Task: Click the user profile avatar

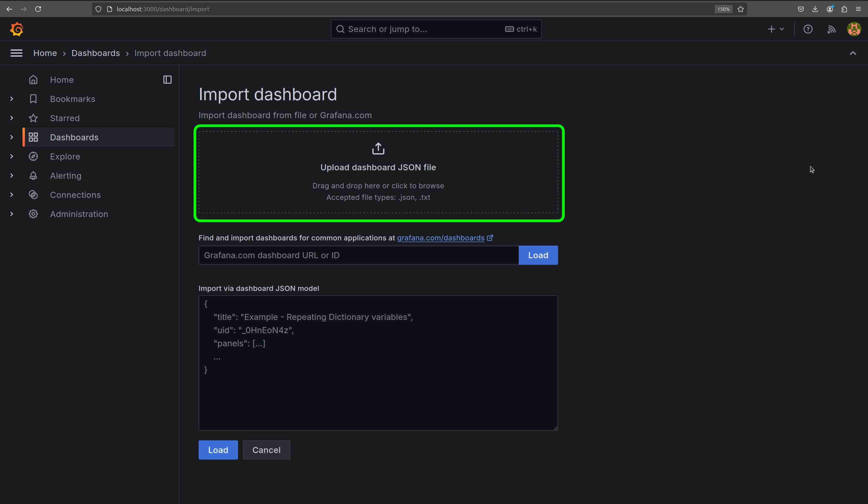Action: [x=854, y=29]
